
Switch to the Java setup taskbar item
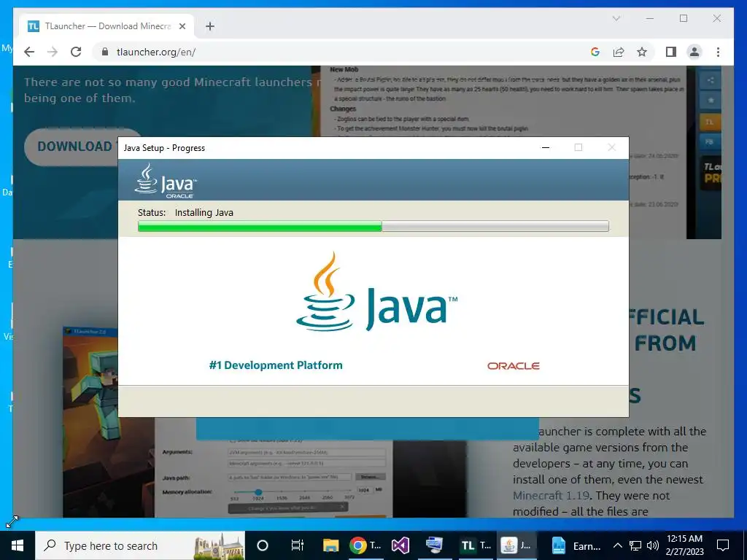click(x=516, y=545)
